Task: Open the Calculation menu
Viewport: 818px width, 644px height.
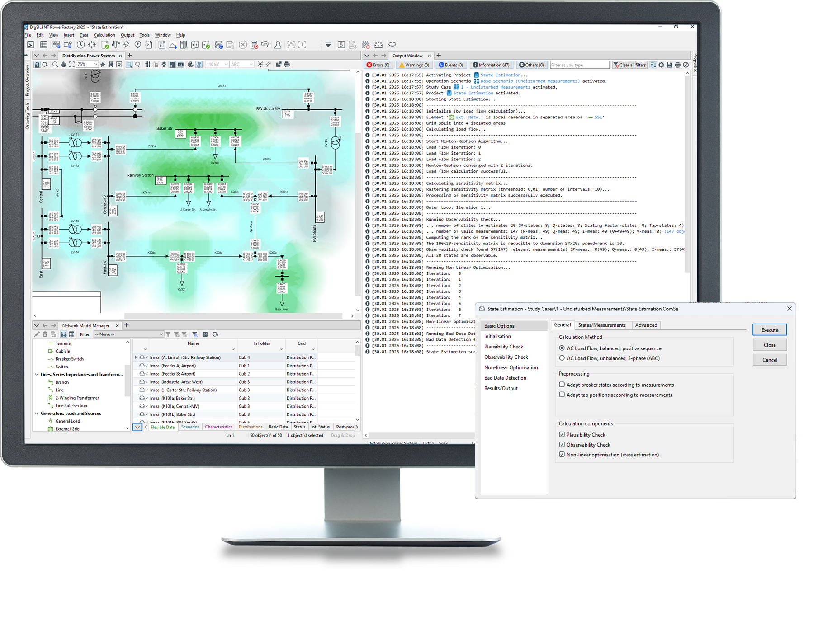Action: coord(104,35)
